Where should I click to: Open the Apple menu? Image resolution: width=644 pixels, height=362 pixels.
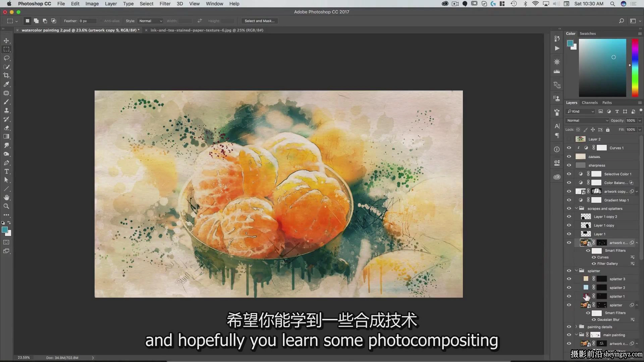pos(9,4)
